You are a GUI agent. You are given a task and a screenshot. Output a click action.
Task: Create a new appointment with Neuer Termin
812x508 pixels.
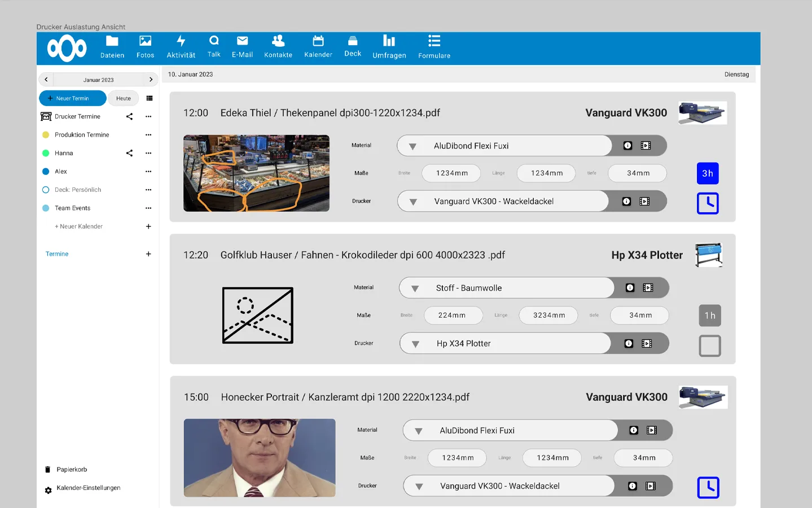[72, 98]
